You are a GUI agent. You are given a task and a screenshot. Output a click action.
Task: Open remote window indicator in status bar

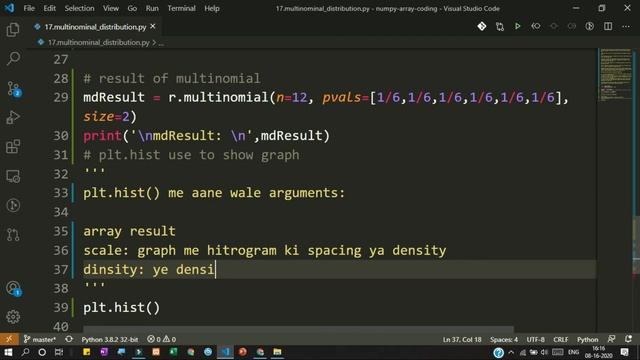pyautogui.click(x=9, y=339)
